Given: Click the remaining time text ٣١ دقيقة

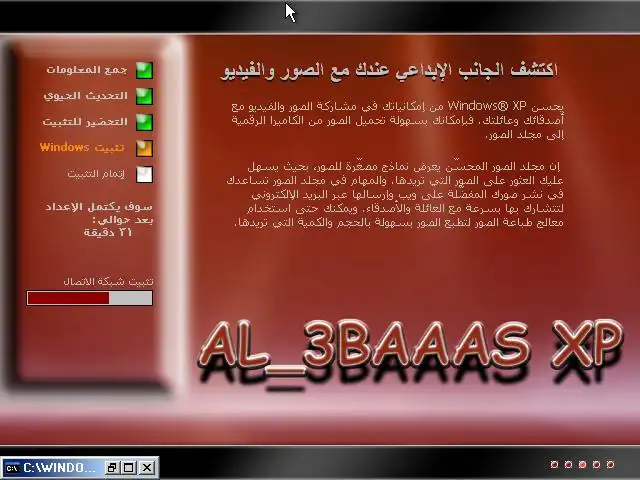Looking at the screenshot, I should click(108, 233).
